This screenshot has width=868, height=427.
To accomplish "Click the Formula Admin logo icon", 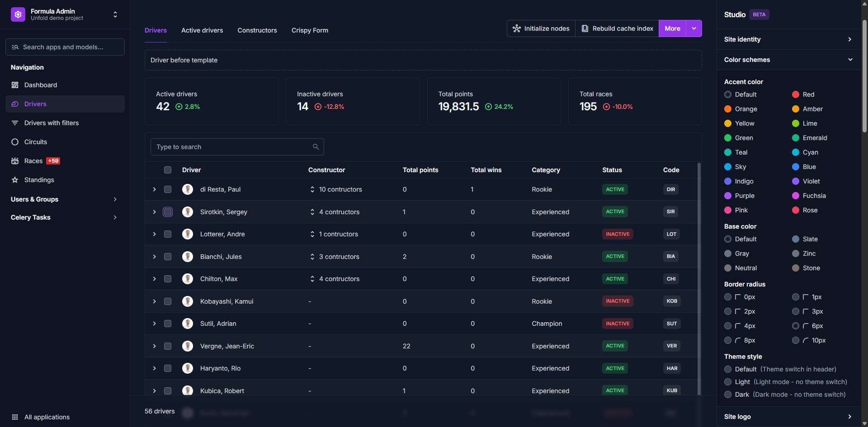I will (18, 14).
